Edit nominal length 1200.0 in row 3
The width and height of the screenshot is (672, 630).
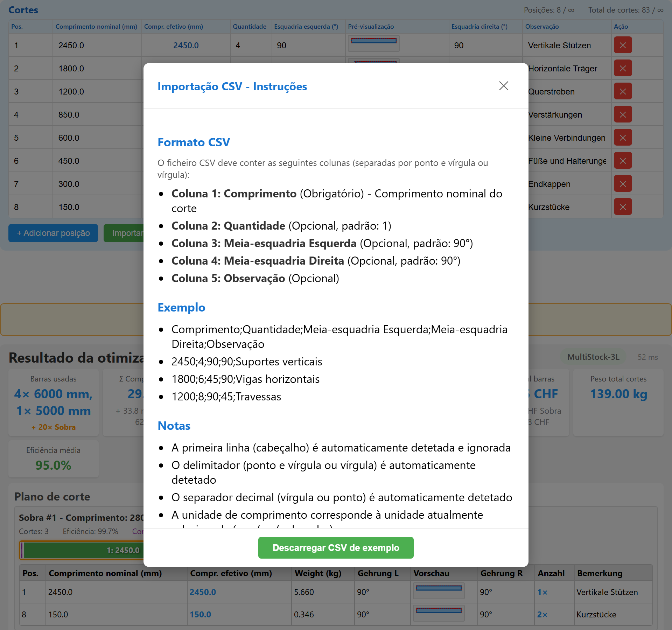pyautogui.click(x=97, y=92)
